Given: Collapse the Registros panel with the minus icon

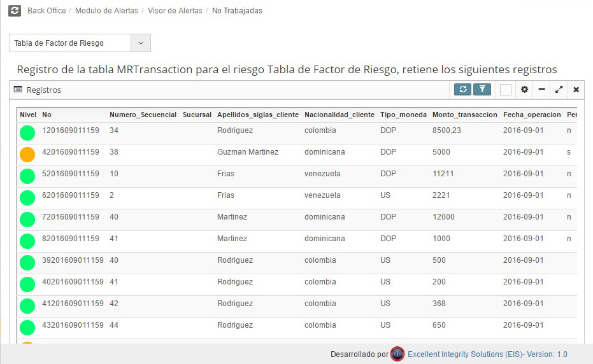Looking at the screenshot, I should [x=541, y=90].
